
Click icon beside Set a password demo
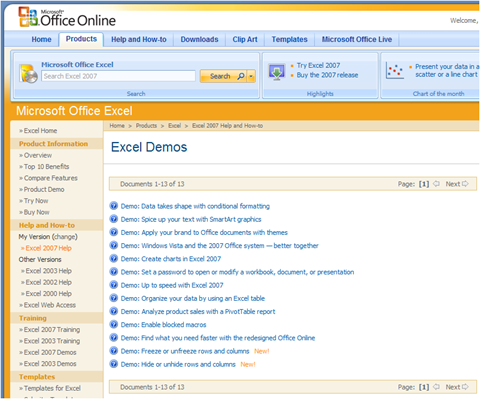114,272
